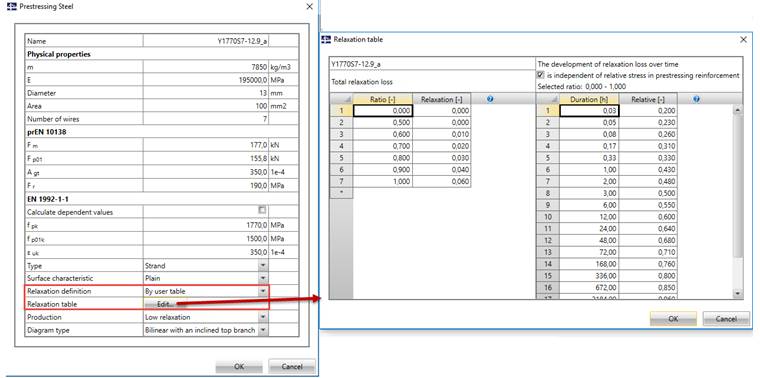
Task: Close the Prestressing Steel dialog
Action: pyautogui.click(x=309, y=7)
